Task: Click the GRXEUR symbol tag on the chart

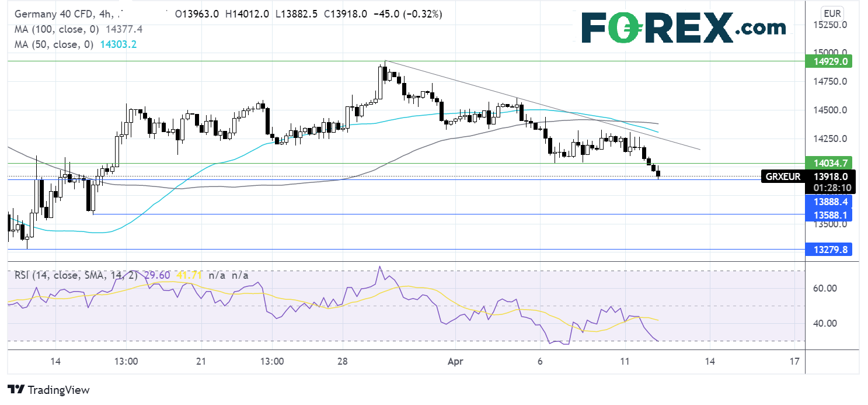Action: pyautogui.click(x=782, y=176)
